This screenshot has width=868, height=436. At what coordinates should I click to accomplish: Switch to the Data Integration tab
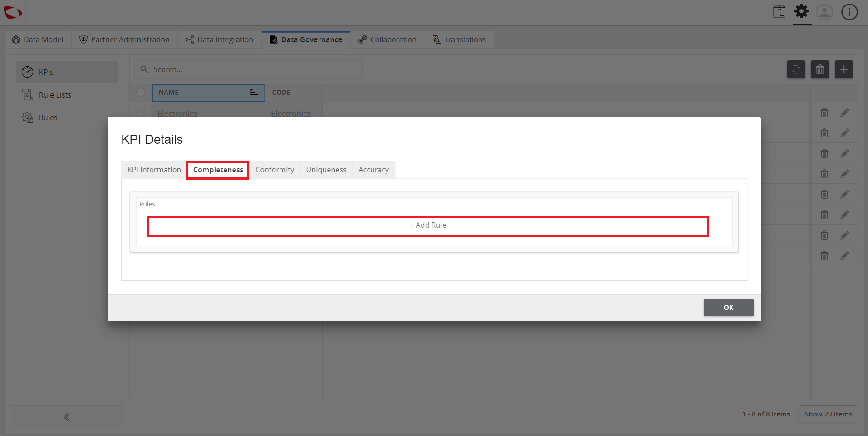coord(219,39)
